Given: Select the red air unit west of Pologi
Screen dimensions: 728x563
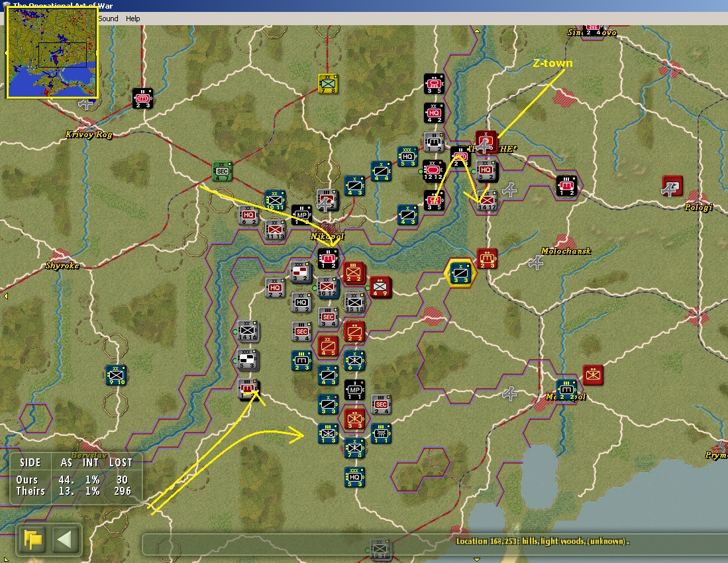Looking at the screenshot, I should click(x=672, y=186).
